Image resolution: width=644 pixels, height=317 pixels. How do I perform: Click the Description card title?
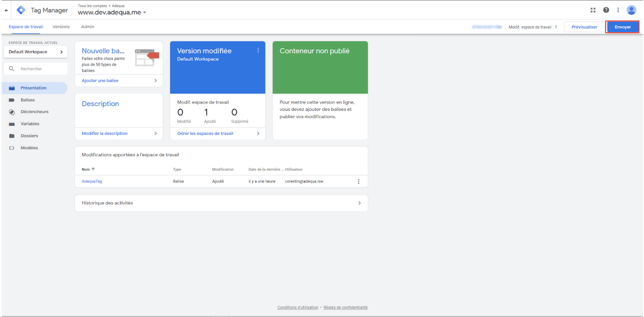(100, 104)
